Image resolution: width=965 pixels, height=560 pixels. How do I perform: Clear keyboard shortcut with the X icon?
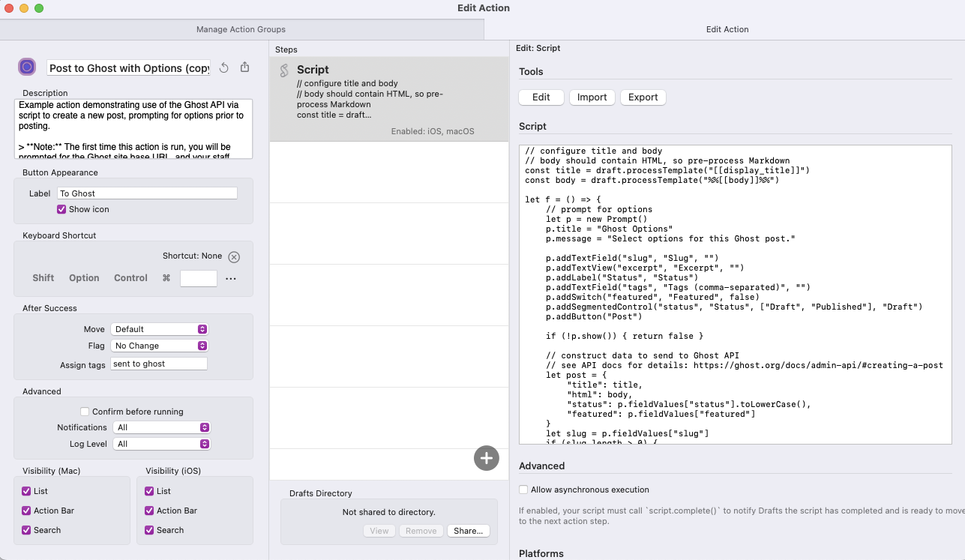[234, 257]
